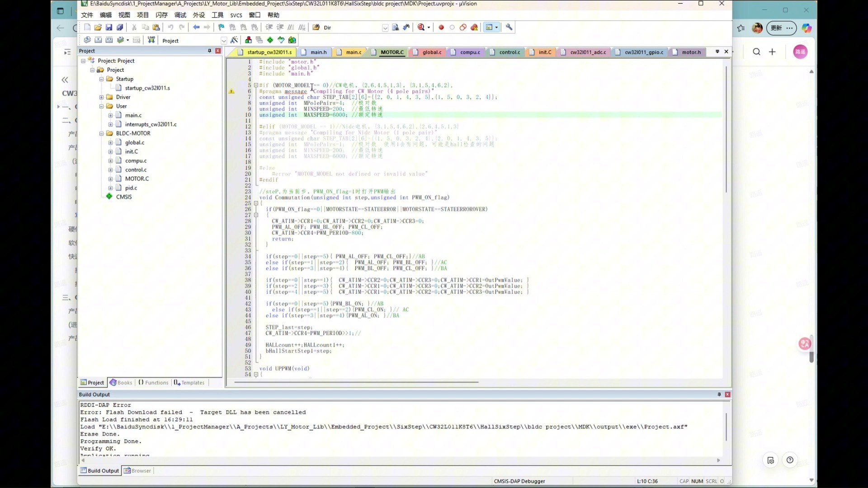This screenshot has width=868, height=488.
Task: Open the Pack Installer icon
Action: click(x=292, y=40)
